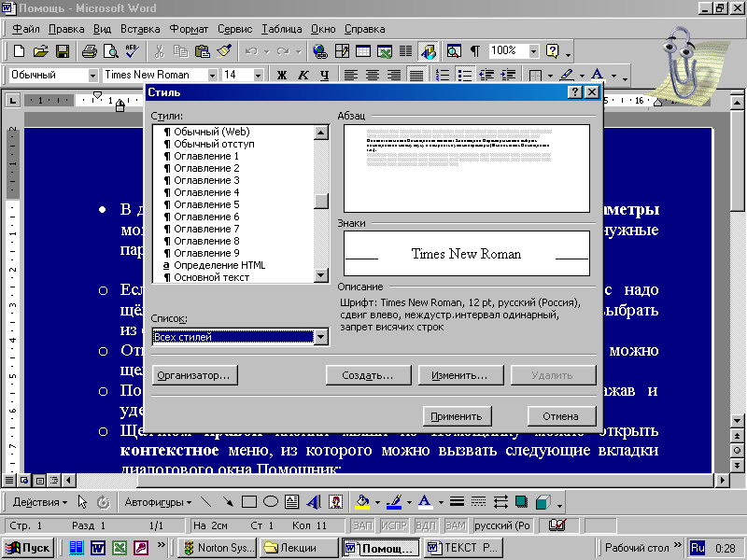Screen dimensions: 747x560
Task: Expand undo history dropdown arrow
Action: pos(267,51)
